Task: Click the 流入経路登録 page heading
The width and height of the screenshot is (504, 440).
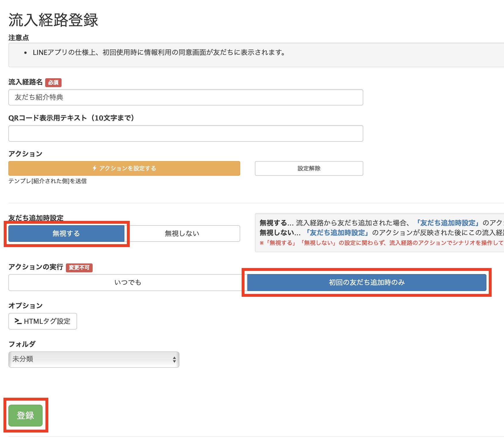Action: 53,20
